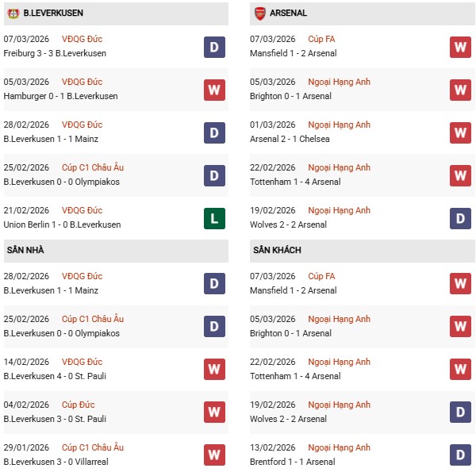Click the W badge for Arsenal 2 - 1 Chelsea
This screenshot has height=472, width=476.
[461, 132]
